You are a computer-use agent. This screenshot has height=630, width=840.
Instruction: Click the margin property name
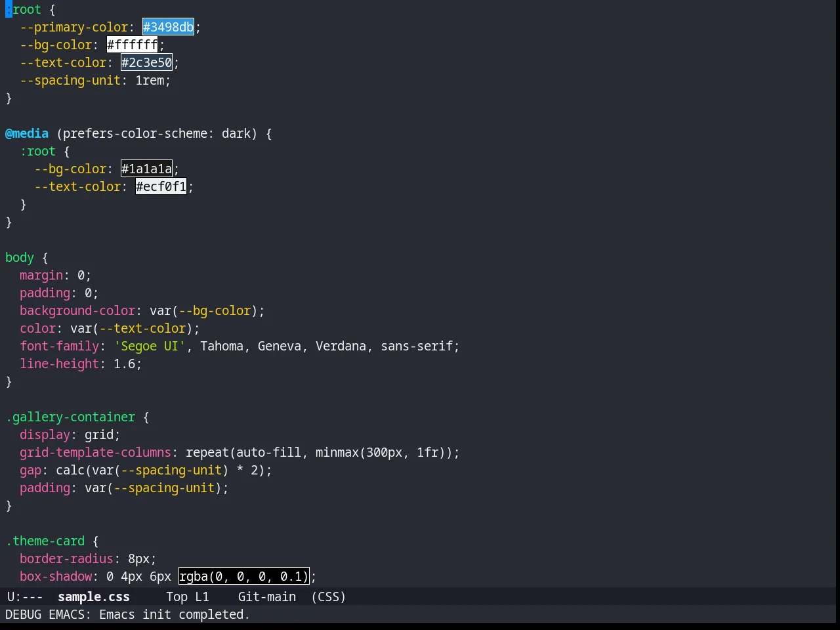pos(41,275)
